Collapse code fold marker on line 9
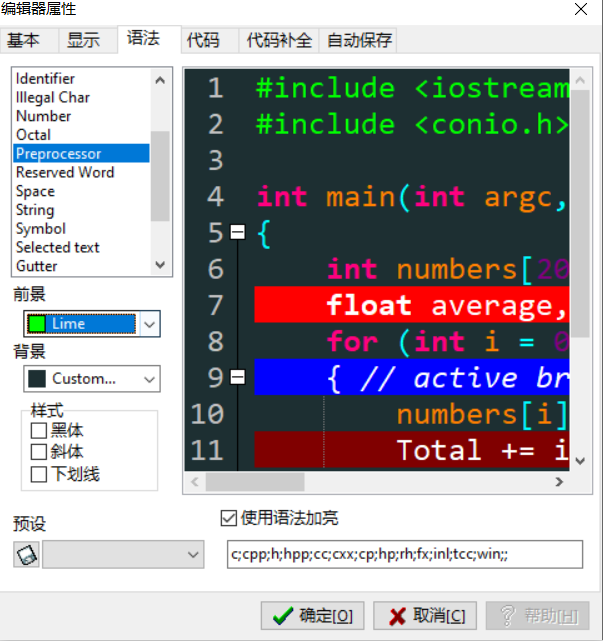Viewport: 603px width, 641px height. [x=238, y=377]
